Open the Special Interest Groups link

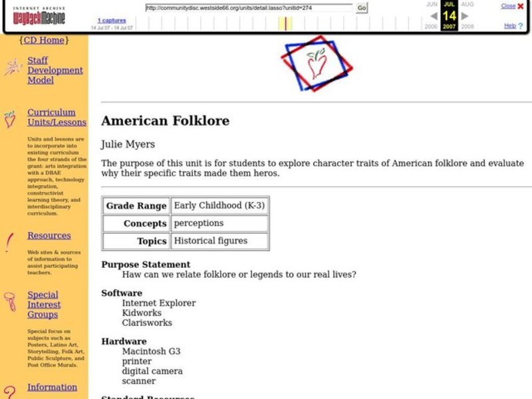click(43, 305)
